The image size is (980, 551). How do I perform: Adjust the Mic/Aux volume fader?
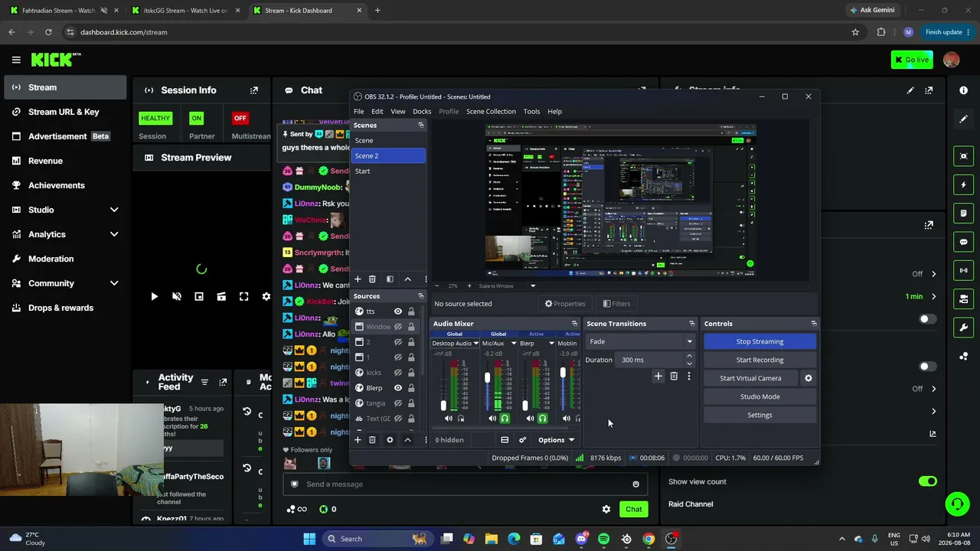487,378
